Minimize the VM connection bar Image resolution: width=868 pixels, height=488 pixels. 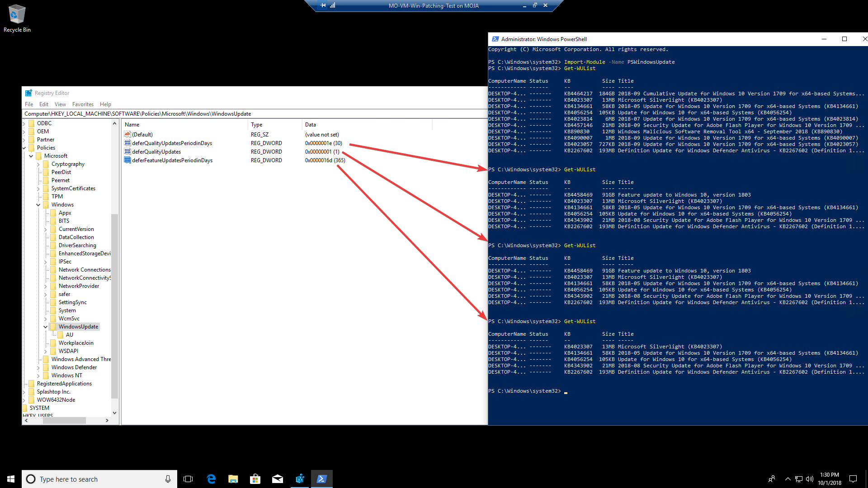pos(524,5)
